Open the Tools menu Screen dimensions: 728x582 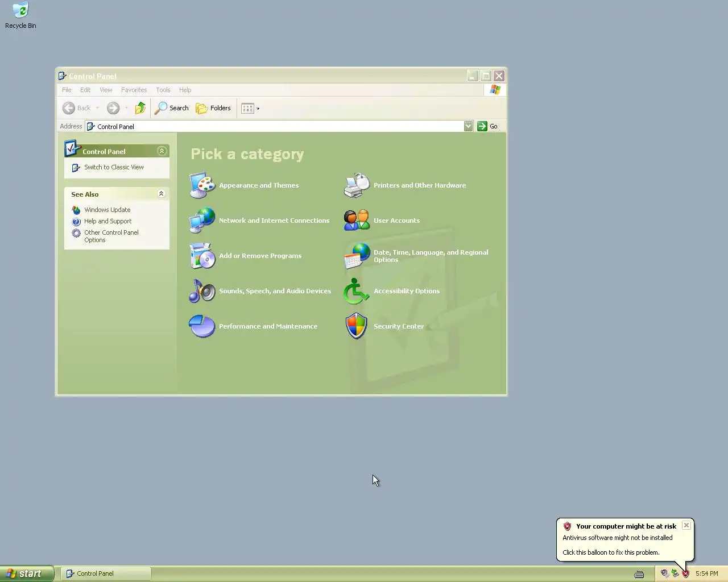point(163,90)
